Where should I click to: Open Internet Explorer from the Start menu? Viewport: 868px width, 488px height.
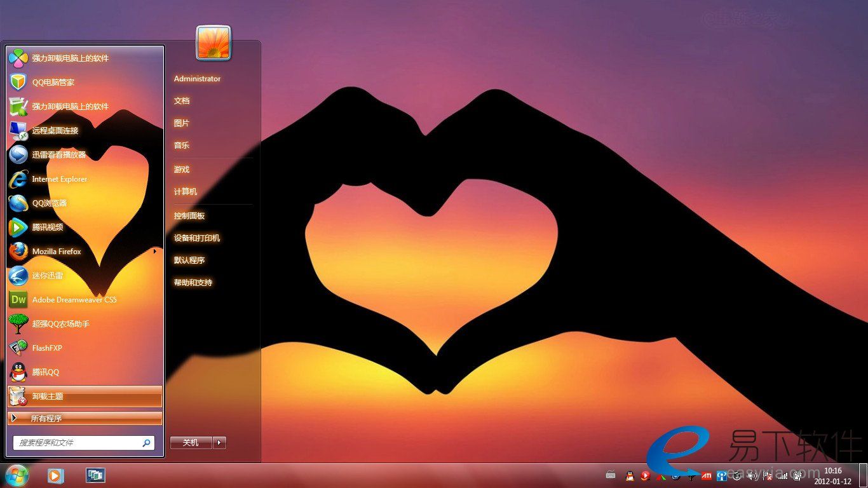(85, 179)
